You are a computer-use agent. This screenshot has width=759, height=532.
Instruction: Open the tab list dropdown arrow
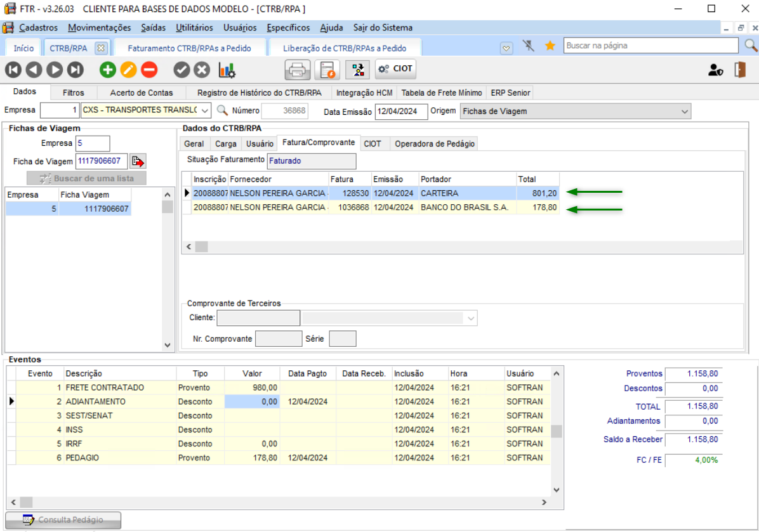tap(506, 48)
